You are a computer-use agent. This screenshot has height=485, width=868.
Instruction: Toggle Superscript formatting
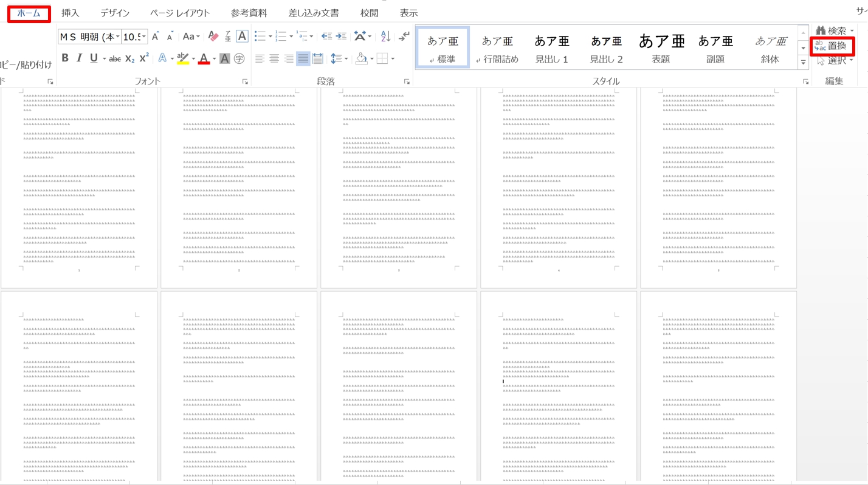pos(144,58)
